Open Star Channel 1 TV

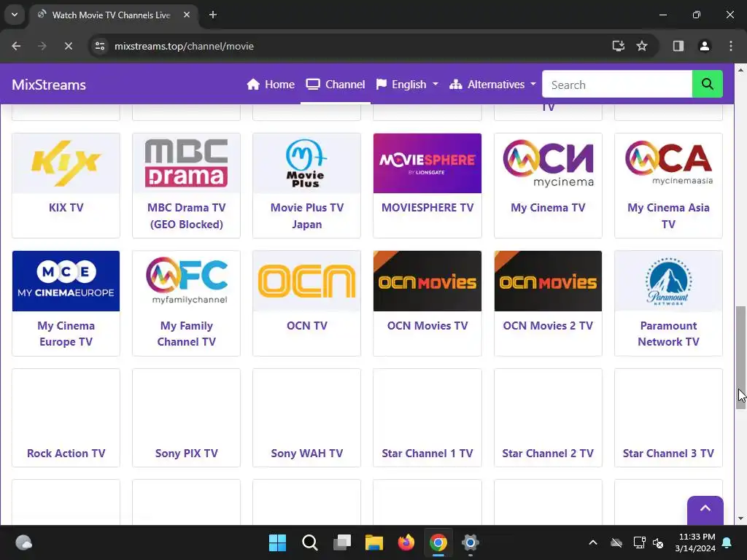click(427, 454)
